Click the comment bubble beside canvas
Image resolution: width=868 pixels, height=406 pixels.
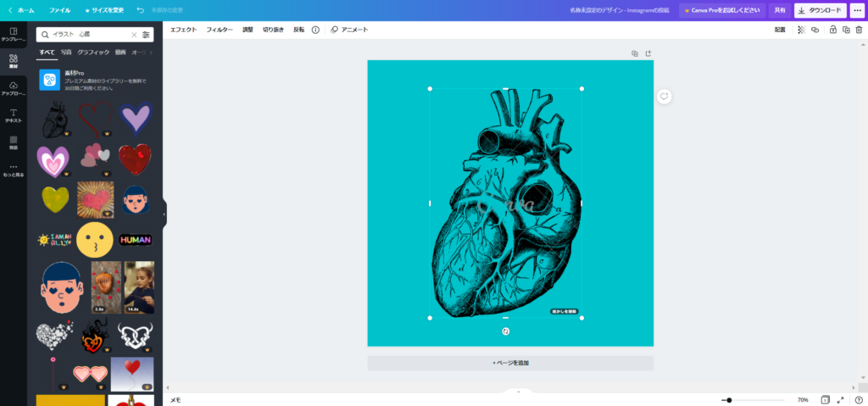pos(664,97)
